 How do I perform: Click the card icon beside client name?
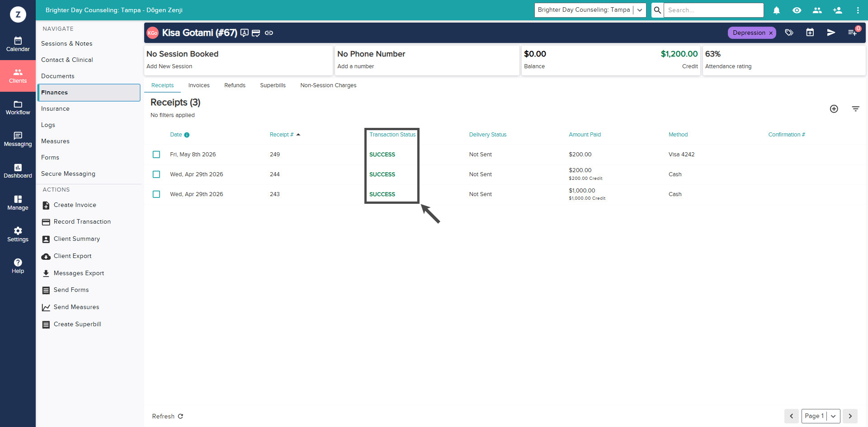click(256, 33)
